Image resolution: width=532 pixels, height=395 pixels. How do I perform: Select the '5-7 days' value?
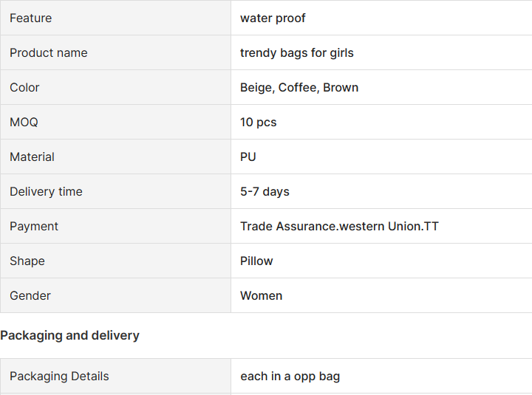click(x=265, y=191)
